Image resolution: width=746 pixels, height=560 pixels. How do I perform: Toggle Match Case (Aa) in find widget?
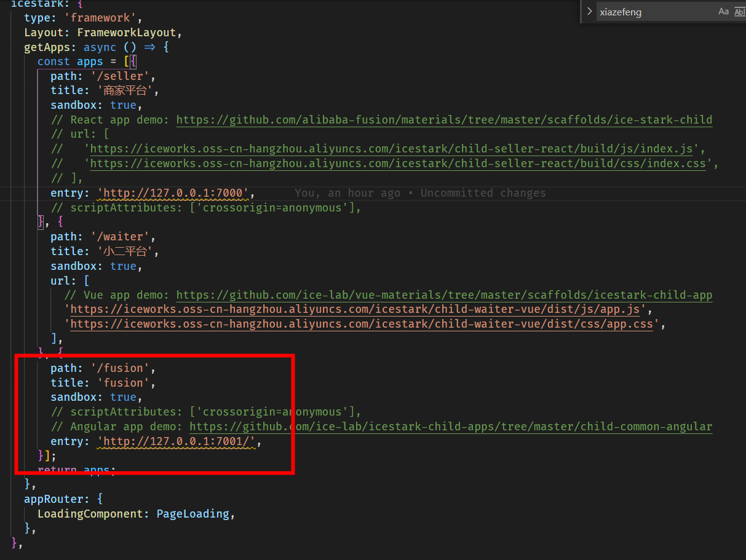point(724,12)
